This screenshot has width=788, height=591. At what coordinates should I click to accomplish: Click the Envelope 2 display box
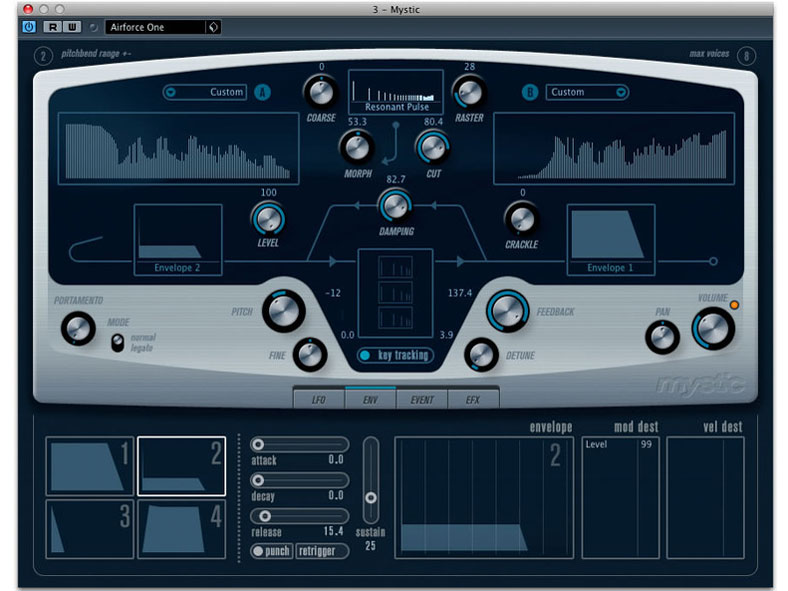[178, 240]
